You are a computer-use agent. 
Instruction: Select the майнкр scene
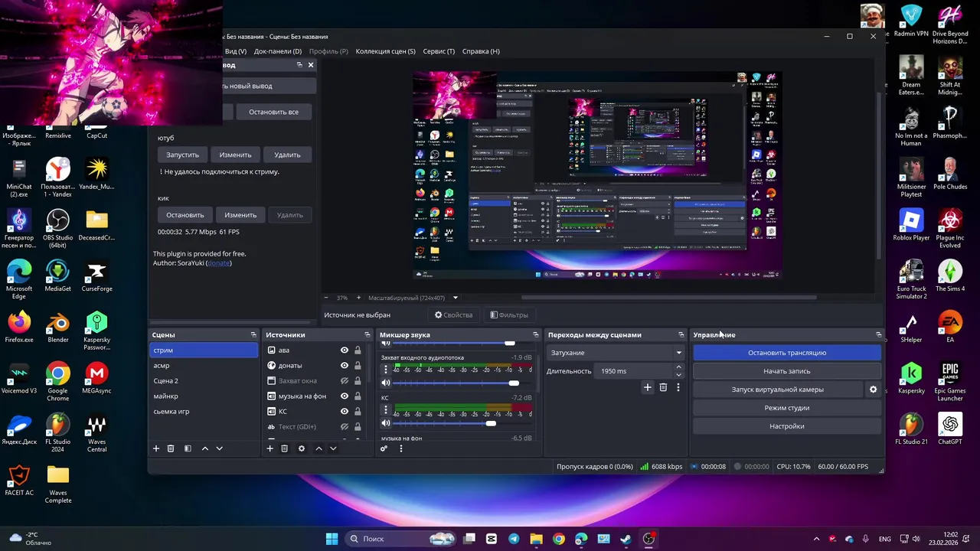point(204,396)
